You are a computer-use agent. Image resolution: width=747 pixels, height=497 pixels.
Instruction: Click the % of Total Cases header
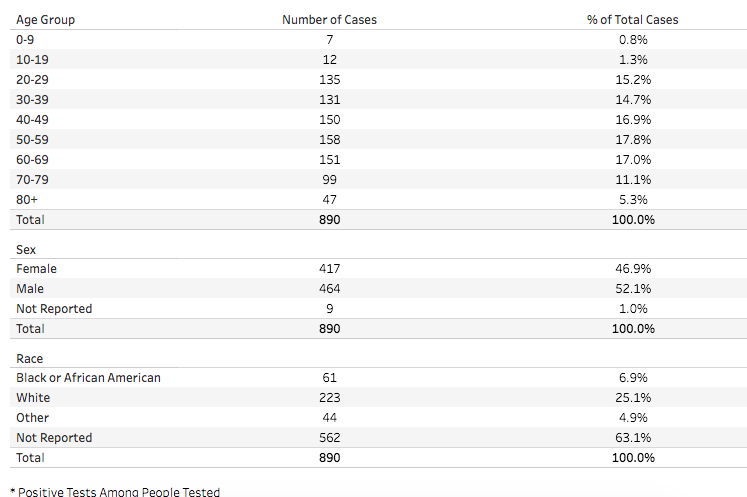pyautogui.click(x=633, y=19)
